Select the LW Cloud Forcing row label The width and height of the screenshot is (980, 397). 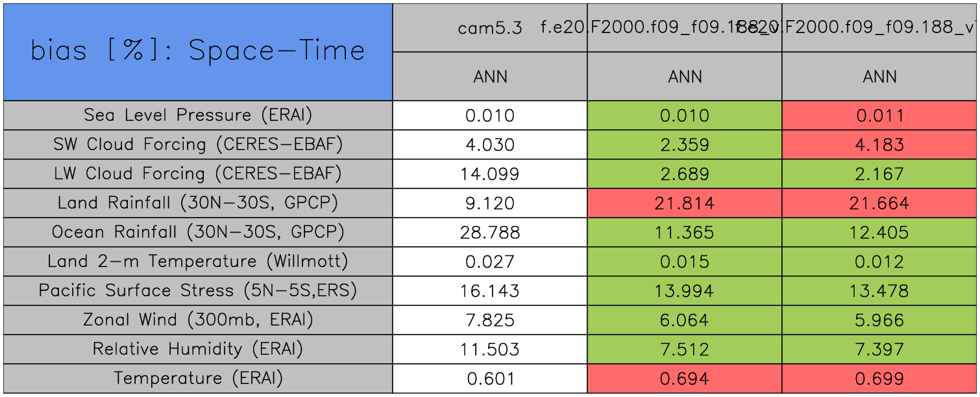point(198,173)
